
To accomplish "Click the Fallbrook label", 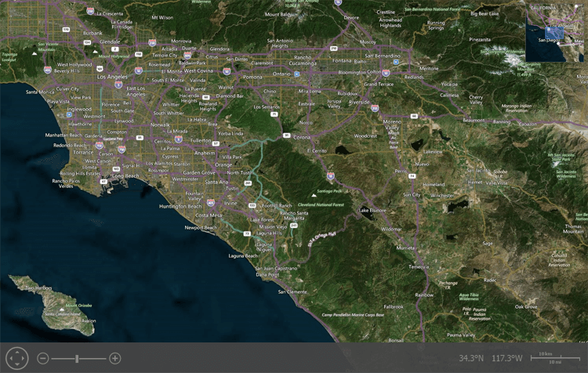I will coord(394,306).
